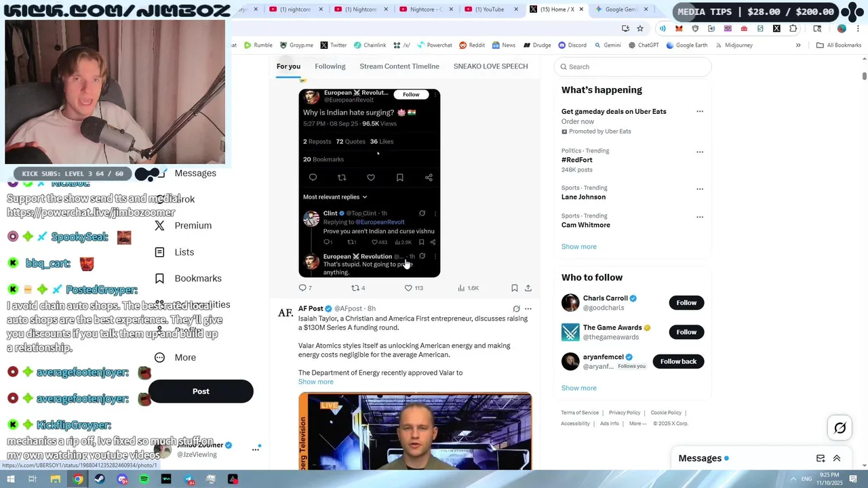Bookmark this tab with the star icon
Image resolution: width=868 pixels, height=488 pixels.
640,28
